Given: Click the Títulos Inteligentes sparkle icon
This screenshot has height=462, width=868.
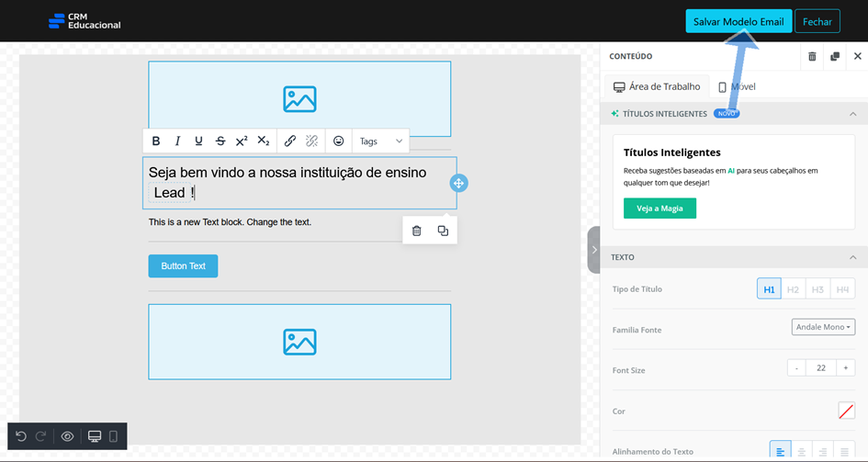Looking at the screenshot, I should coord(614,113).
